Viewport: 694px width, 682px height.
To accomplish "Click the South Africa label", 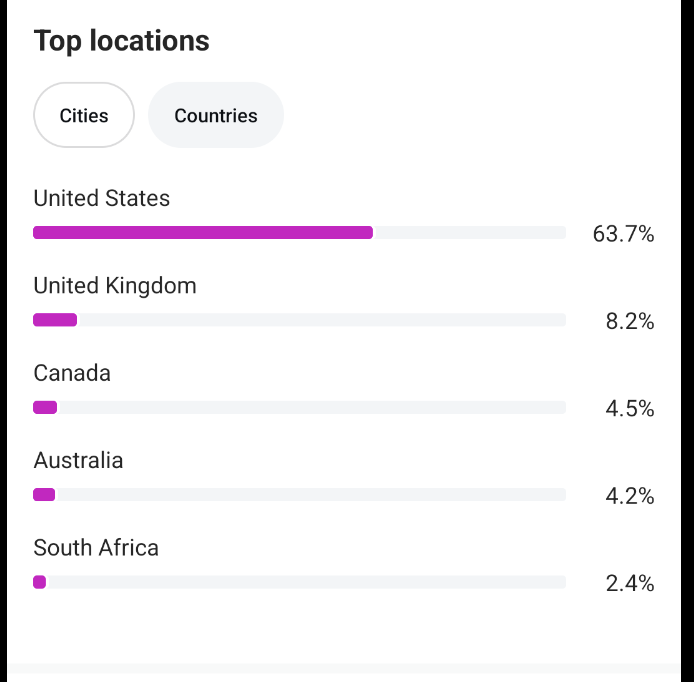I will [96, 548].
